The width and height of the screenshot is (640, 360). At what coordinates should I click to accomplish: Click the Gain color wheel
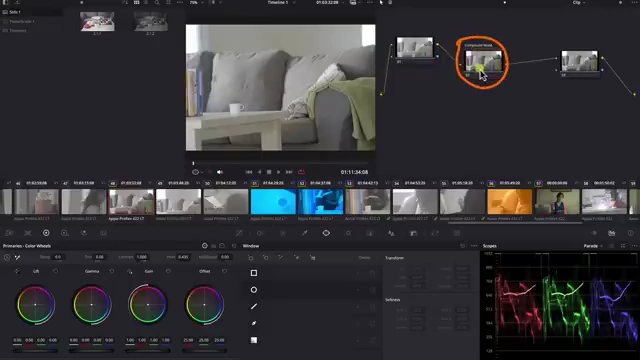[x=148, y=305]
